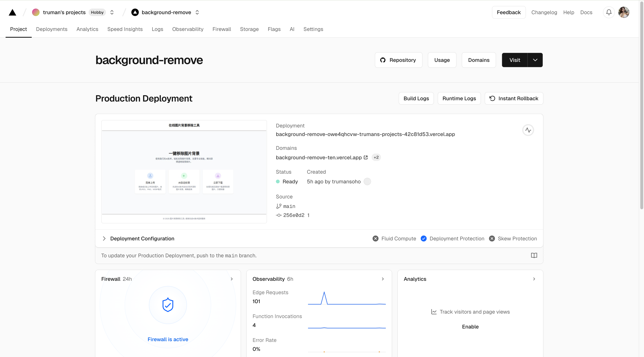The image size is (644, 357).
Task: Open the project switcher chevrons
Action: [x=197, y=12]
